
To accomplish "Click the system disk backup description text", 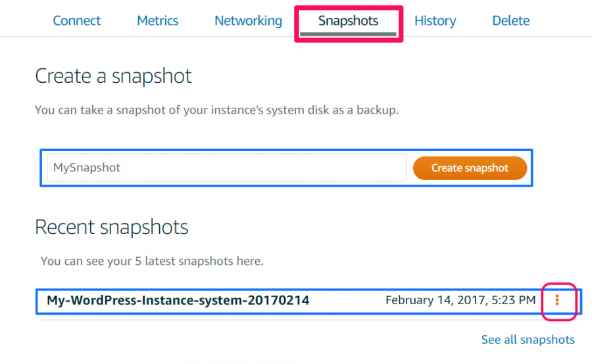I will [x=216, y=110].
